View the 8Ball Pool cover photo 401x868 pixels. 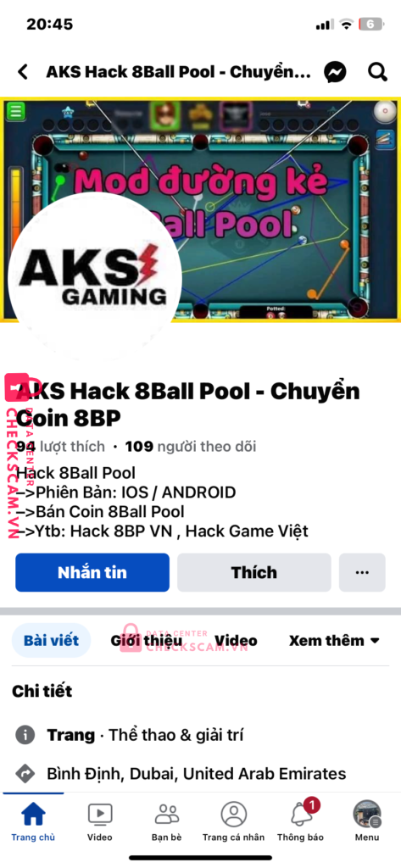pos(200,209)
